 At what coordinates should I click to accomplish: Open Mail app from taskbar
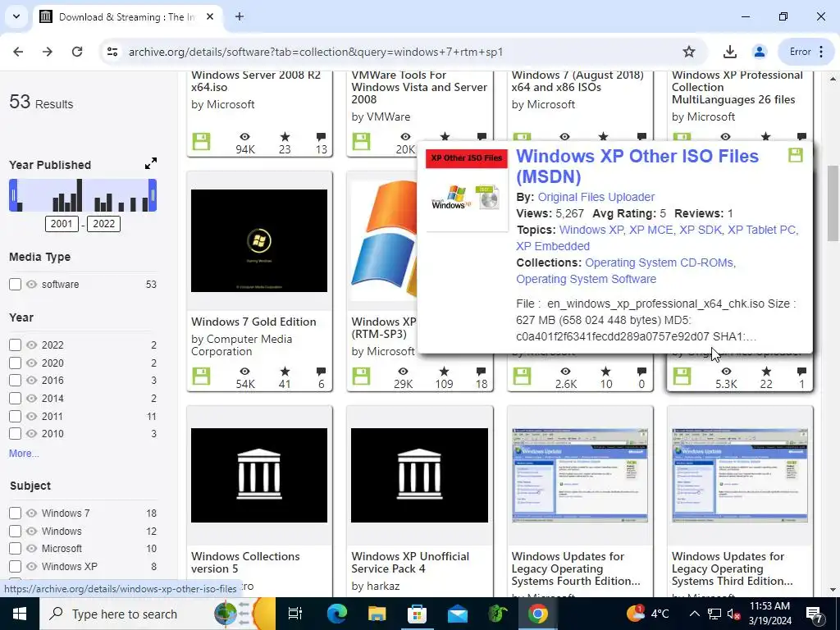pos(458,614)
